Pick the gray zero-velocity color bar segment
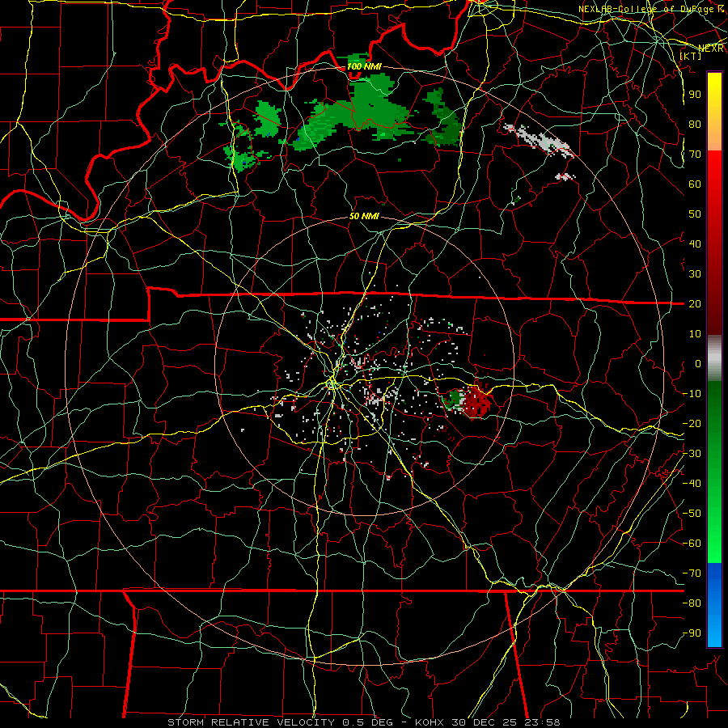 point(714,358)
